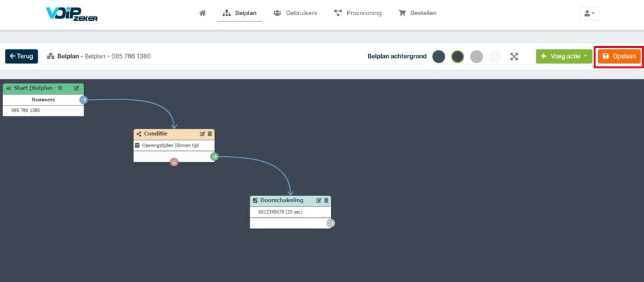Edit the Doorschakeling node
The image size is (644, 282).
click(x=319, y=201)
